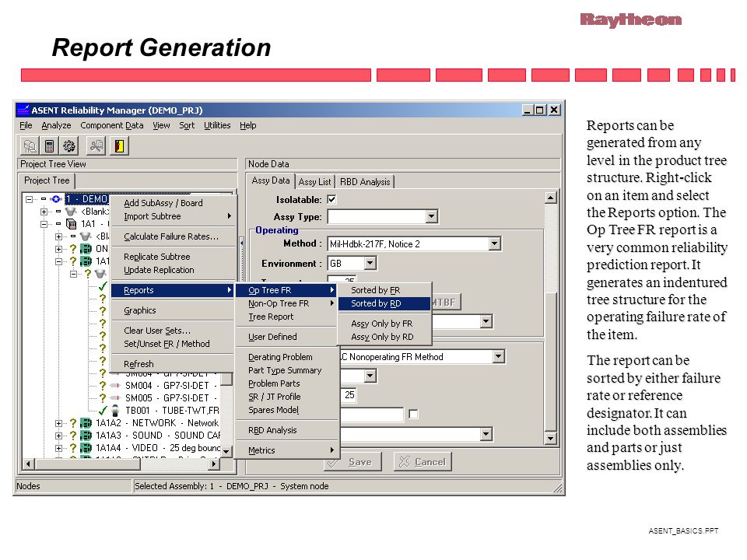Click the calculator toolbar icon
747x560 pixels.
49,145
